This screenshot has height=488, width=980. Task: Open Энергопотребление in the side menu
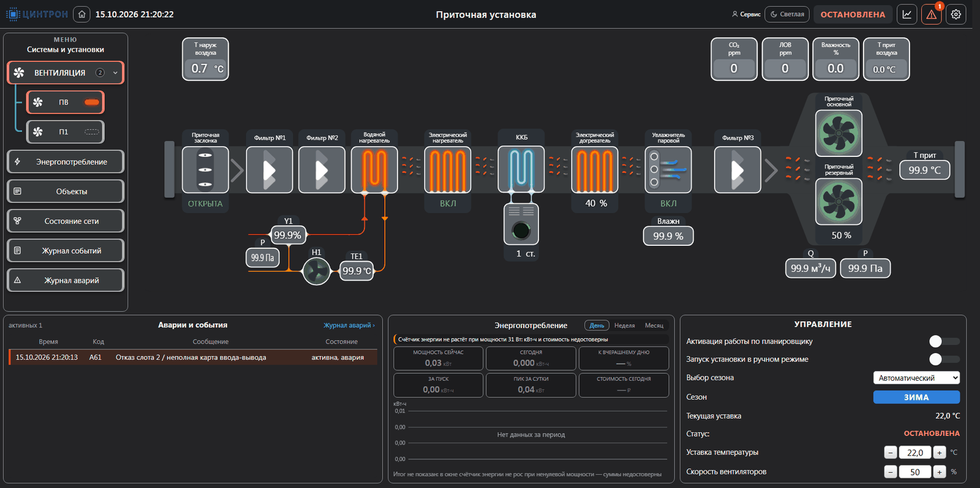coord(66,162)
